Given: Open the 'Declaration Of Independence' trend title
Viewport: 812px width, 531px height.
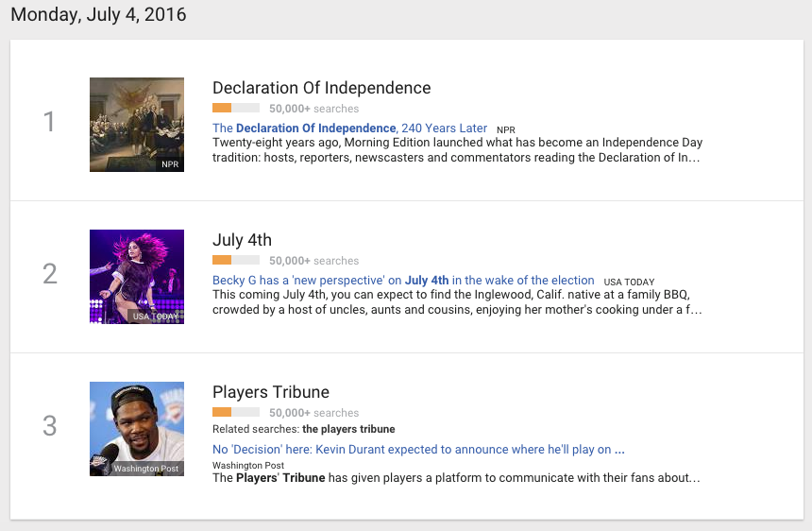Looking at the screenshot, I should tap(321, 88).
